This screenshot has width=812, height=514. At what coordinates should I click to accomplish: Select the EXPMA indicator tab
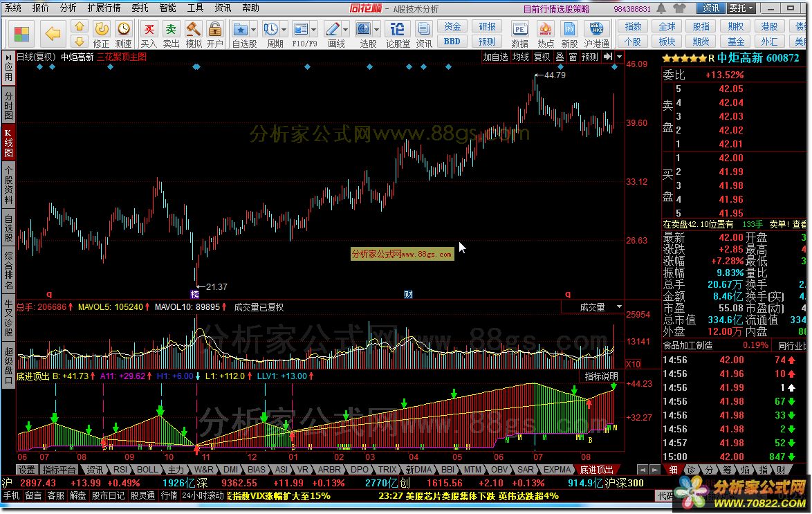[557, 470]
